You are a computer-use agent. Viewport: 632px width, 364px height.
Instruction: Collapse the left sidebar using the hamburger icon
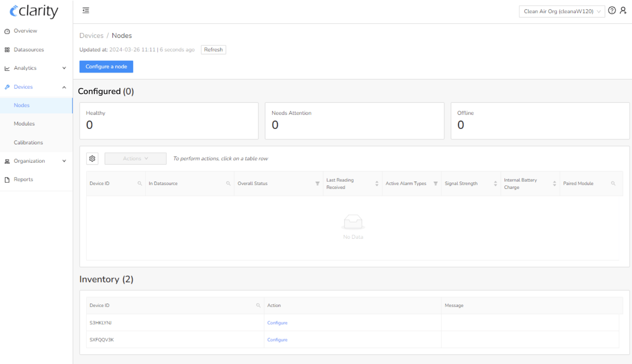[x=86, y=10]
